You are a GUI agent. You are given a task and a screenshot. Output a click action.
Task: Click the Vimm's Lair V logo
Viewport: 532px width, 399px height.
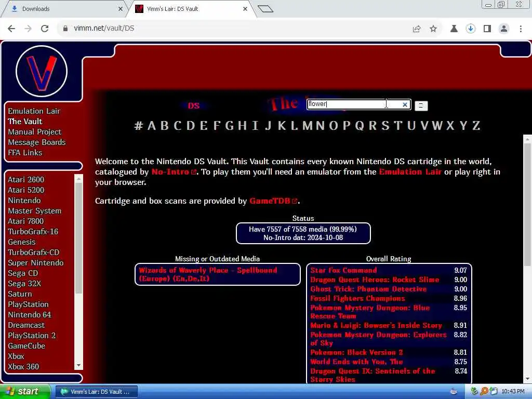click(x=42, y=71)
